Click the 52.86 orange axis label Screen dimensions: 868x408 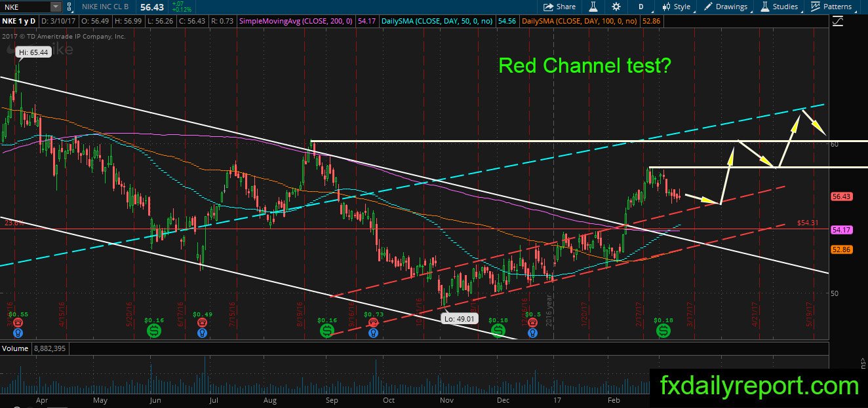[840, 250]
